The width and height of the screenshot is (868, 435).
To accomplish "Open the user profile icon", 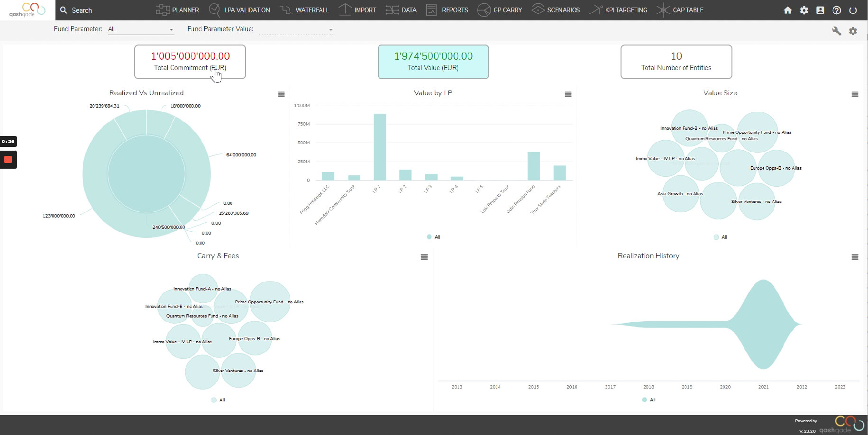I will [820, 10].
